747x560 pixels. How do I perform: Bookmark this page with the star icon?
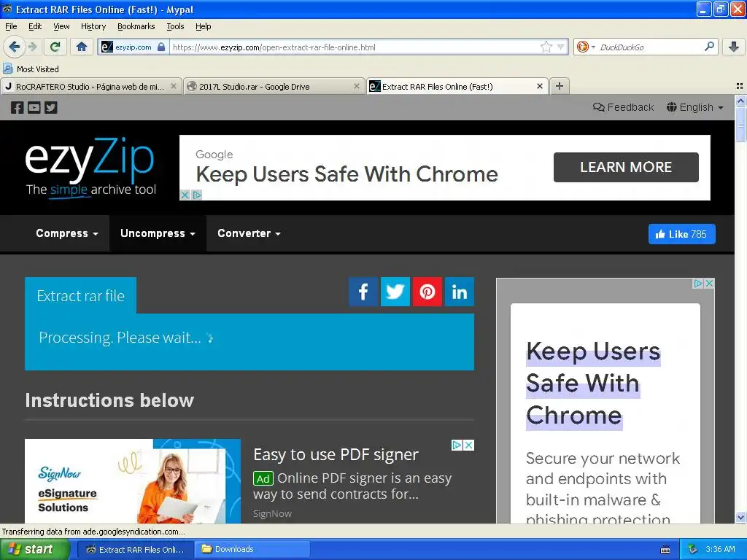click(x=546, y=47)
